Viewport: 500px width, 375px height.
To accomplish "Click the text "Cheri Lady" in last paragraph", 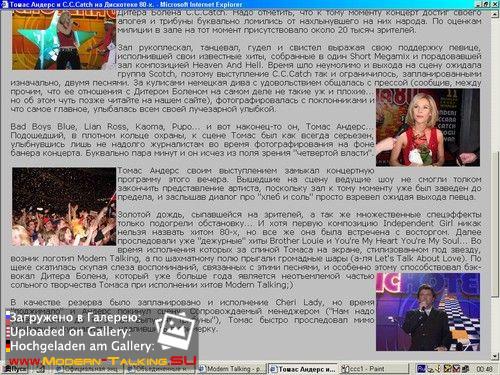I will click(x=299, y=302).
